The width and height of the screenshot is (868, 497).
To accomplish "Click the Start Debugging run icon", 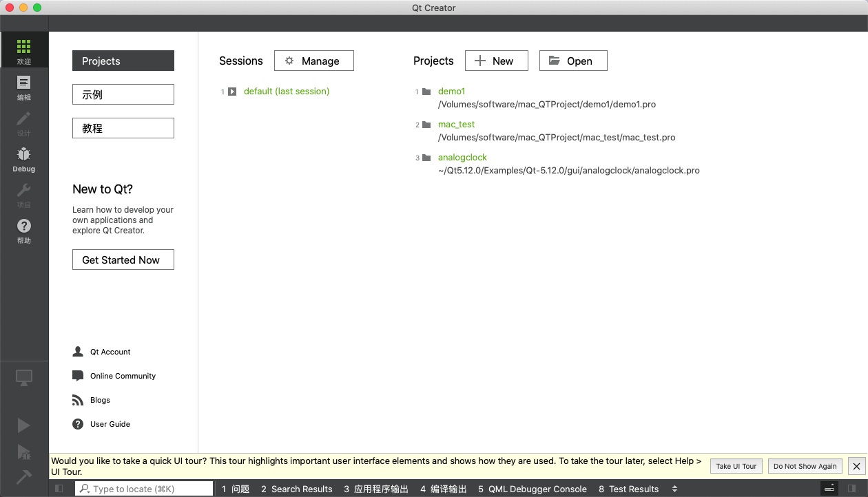I will (24, 452).
